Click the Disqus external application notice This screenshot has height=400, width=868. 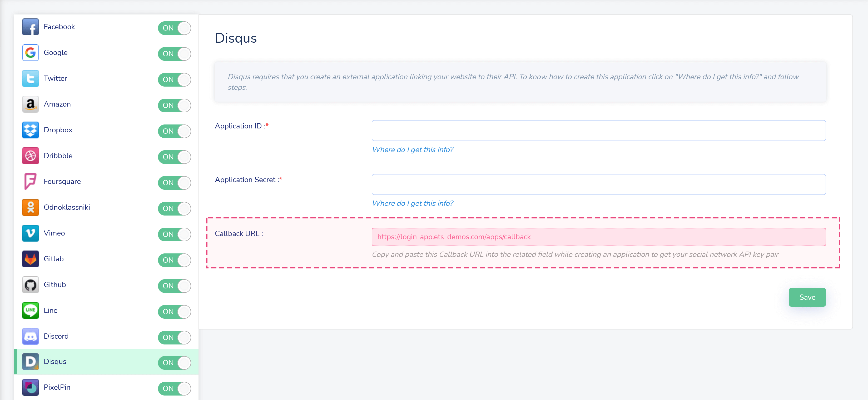point(520,82)
